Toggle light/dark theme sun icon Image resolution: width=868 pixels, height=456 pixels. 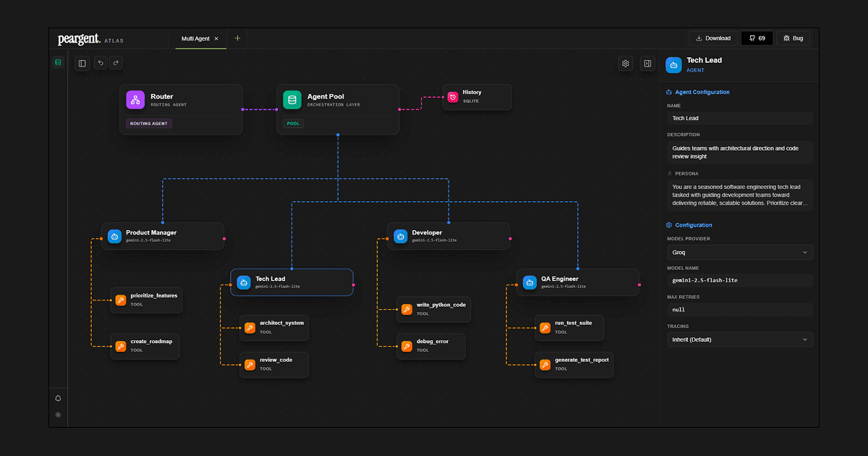point(58,415)
